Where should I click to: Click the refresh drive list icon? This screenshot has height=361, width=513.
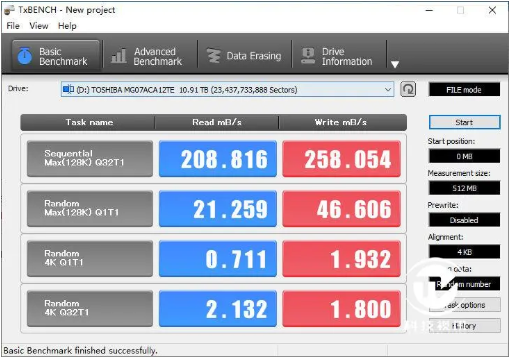pos(408,89)
